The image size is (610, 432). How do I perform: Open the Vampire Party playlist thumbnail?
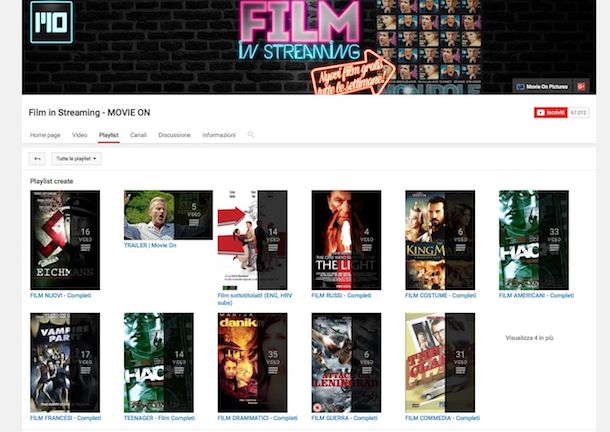click(65, 362)
